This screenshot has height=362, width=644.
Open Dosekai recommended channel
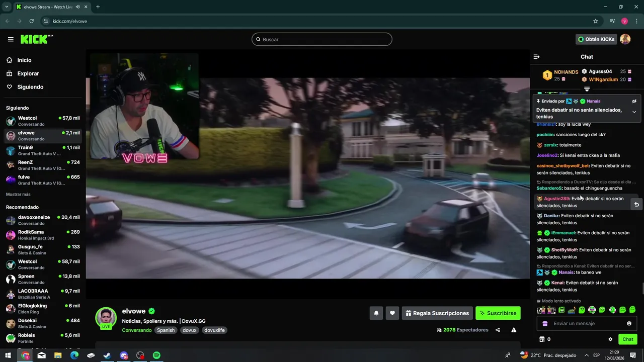[x=42, y=323]
